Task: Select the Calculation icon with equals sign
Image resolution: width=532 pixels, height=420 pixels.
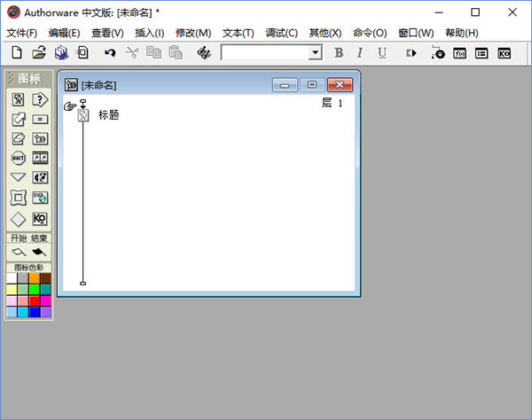Action: [x=40, y=119]
